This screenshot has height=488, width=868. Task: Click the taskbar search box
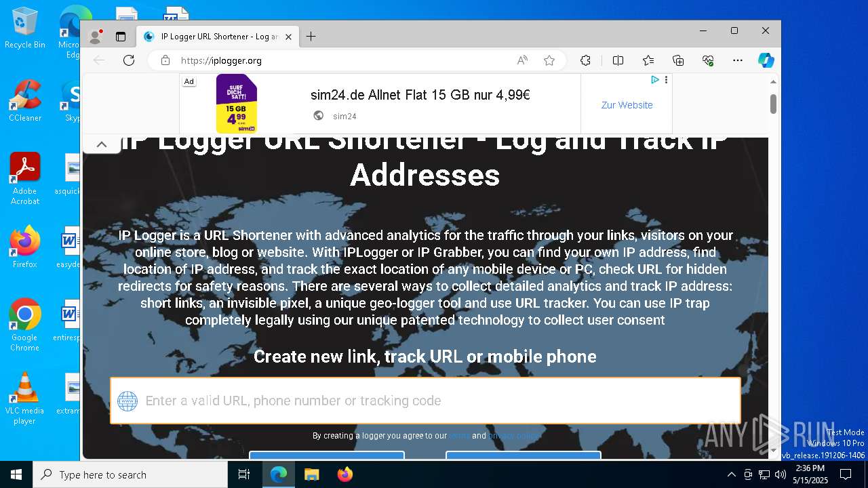click(x=130, y=474)
